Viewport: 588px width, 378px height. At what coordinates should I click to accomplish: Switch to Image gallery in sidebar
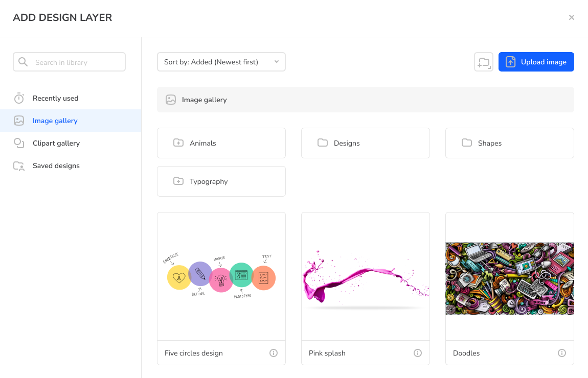point(71,121)
